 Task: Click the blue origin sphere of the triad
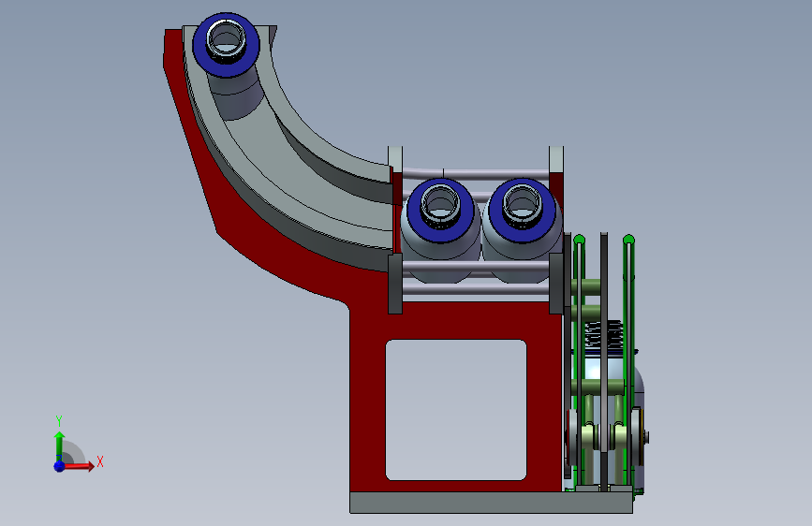point(59,466)
